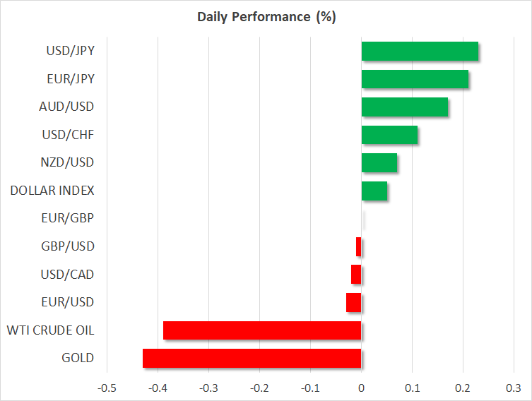The width and height of the screenshot is (532, 401).
Task: Select the EUR/JPY performance bar
Action: coord(415,79)
